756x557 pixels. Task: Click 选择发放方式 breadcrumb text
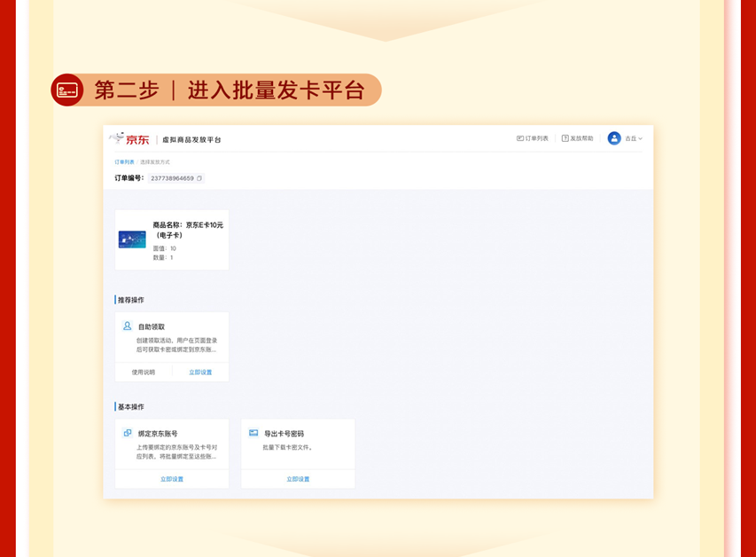pos(155,162)
